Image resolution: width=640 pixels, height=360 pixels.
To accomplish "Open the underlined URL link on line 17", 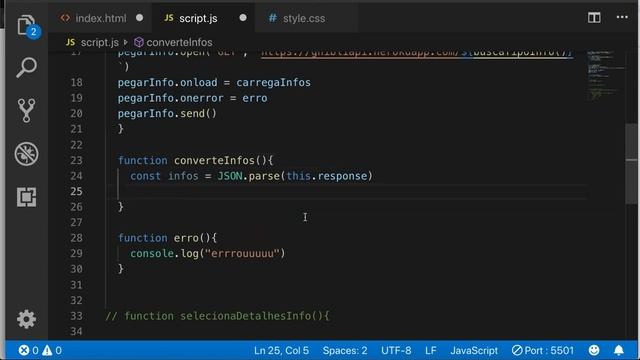I will (416, 53).
